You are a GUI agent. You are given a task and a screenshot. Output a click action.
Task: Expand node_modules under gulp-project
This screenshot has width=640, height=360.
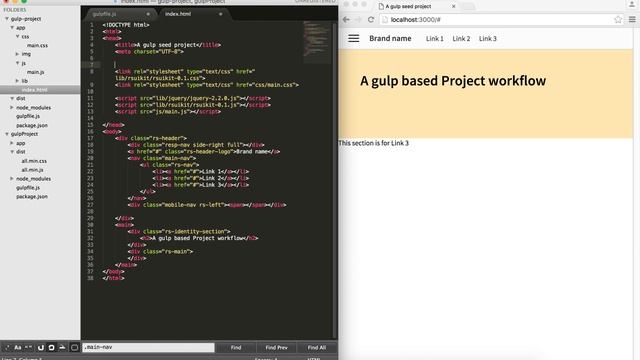tap(12, 107)
